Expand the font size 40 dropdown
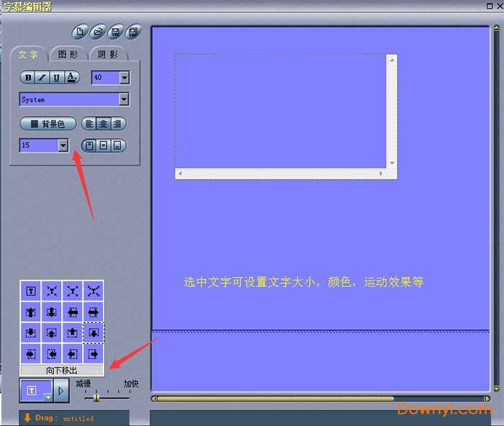The image size is (504, 426). (124, 78)
